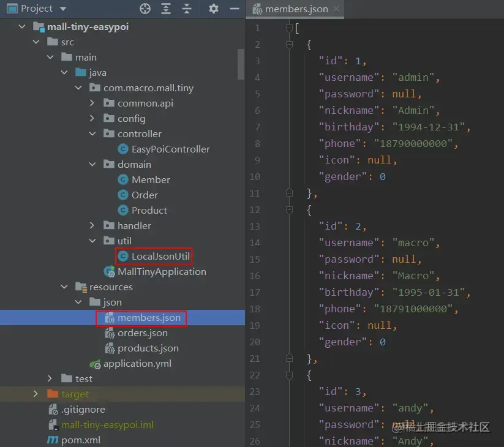504x447 pixels.
Task: Click the Maven pom.xml file icon
Action: pyautogui.click(x=53, y=440)
